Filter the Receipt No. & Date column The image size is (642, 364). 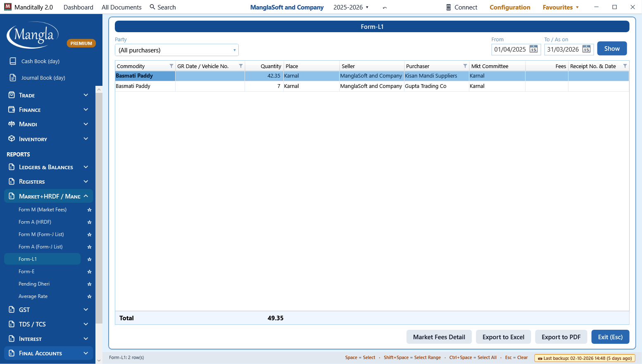click(x=625, y=66)
